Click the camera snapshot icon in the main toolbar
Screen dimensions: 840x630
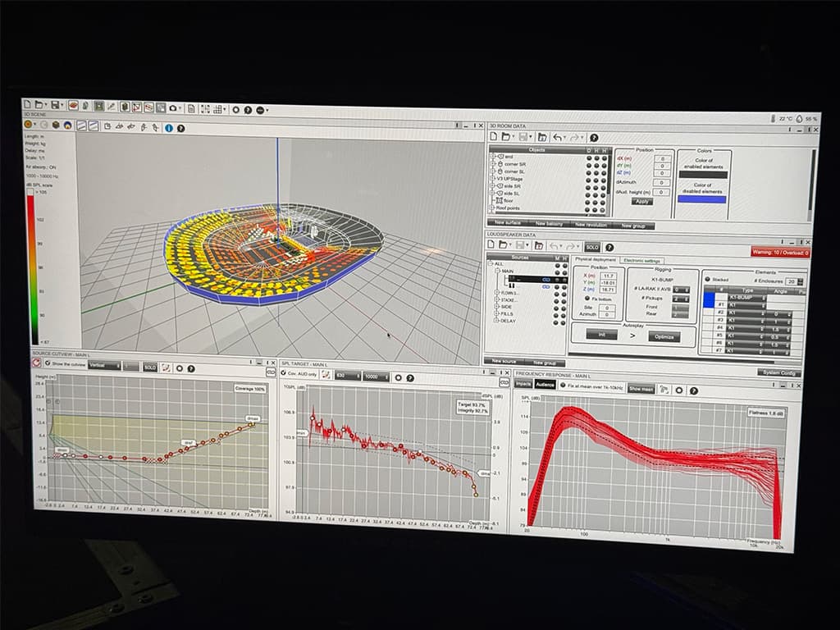(x=173, y=107)
